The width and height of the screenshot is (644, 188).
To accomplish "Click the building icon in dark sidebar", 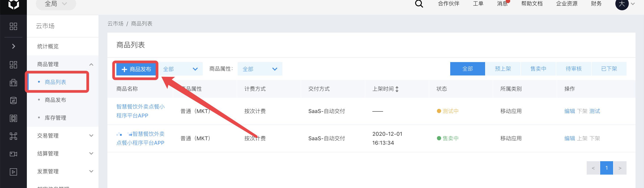I will tap(13, 83).
